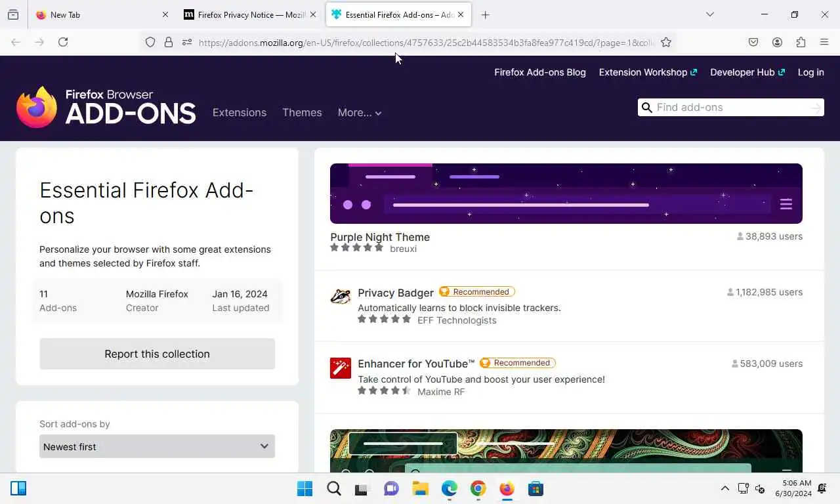Image resolution: width=840 pixels, height=504 pixels.
Task: Click the Report this collection button
Action: pos(157,354)
